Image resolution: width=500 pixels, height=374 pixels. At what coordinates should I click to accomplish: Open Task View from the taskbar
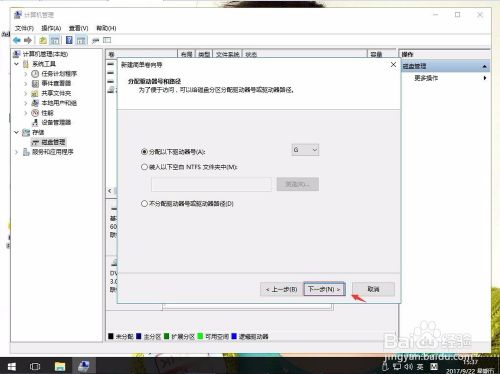point(35,366)
